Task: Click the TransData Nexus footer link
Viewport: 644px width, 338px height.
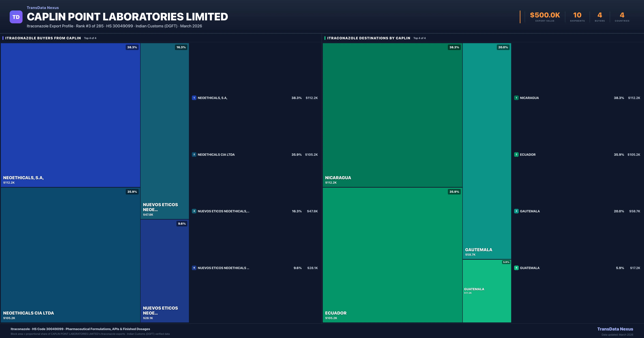Action: pos(615,329)
